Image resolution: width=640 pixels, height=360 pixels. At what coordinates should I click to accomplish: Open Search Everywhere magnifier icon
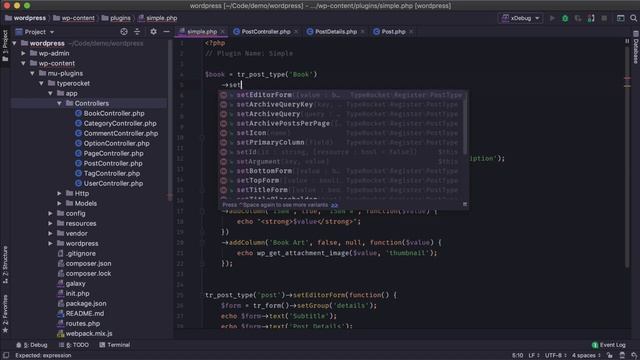tap(633, 18)
